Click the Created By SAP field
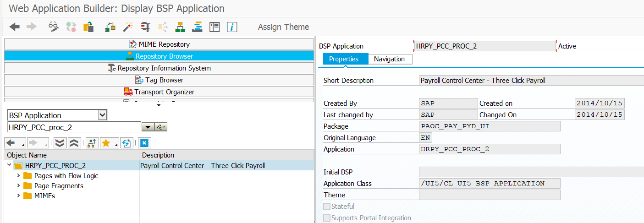 click(x=448, y=103)
